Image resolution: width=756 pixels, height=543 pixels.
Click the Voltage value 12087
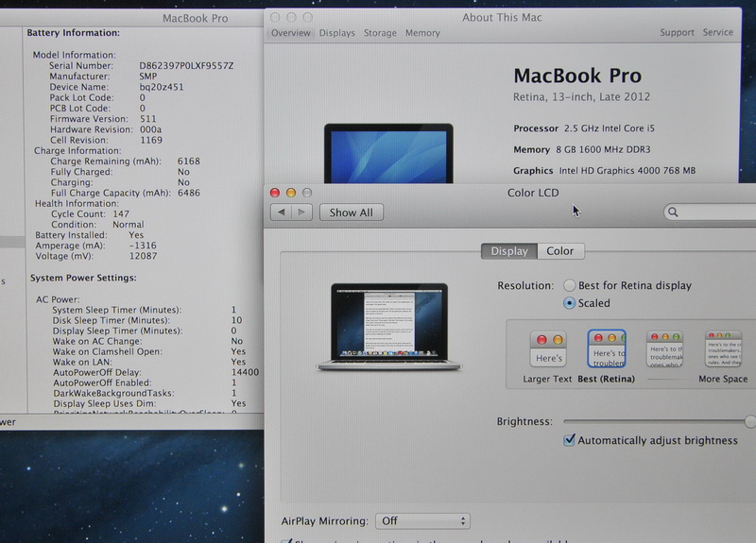tap(143, 256)
